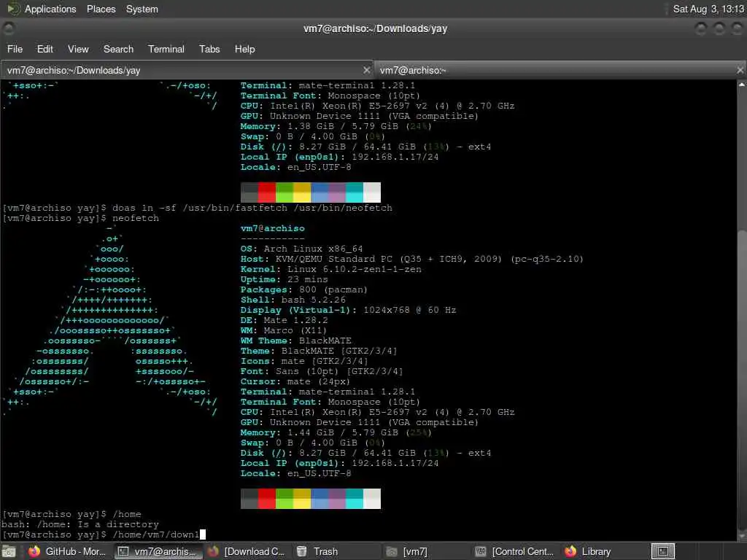This screenshot has width=747, height=560.
Task: Open the Control Center taskbar button
Action: pyautogui.click(x=514, y=551)
